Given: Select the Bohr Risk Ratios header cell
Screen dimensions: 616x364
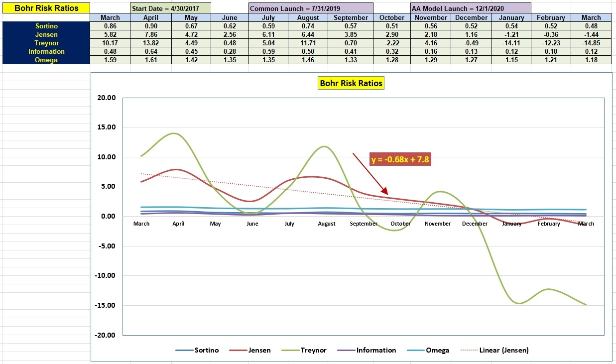Looking at the screenshot, I should click(x=46, y=8).
